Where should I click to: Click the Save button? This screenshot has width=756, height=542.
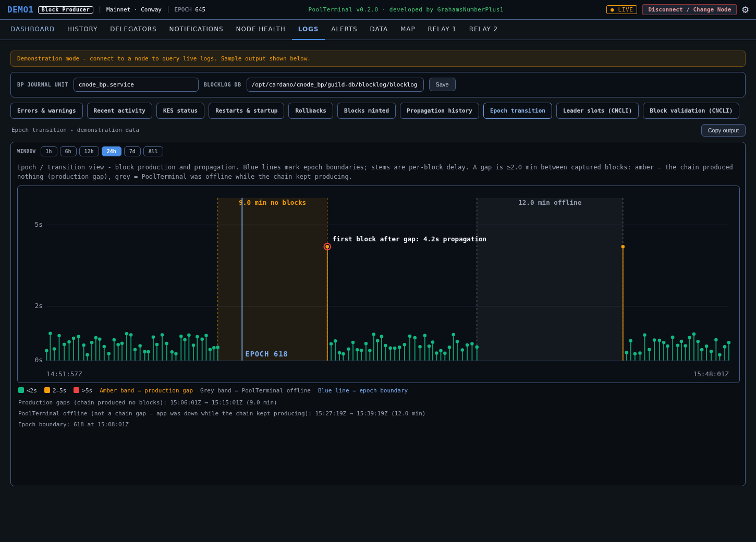(442, 84)
